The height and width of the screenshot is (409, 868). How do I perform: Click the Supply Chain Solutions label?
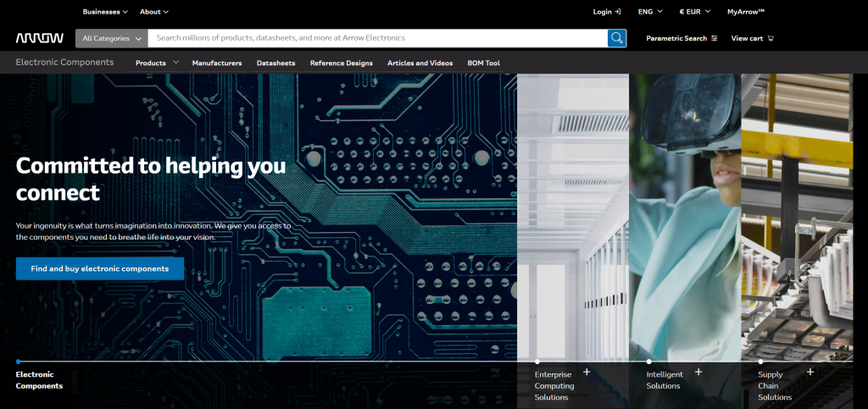pos(775,386)
